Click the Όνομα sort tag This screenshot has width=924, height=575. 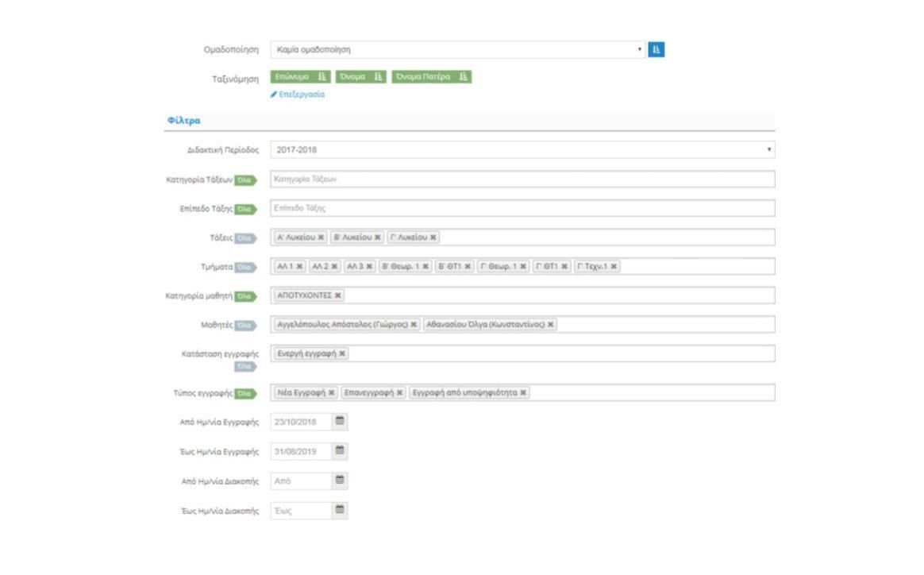[352, 77]
